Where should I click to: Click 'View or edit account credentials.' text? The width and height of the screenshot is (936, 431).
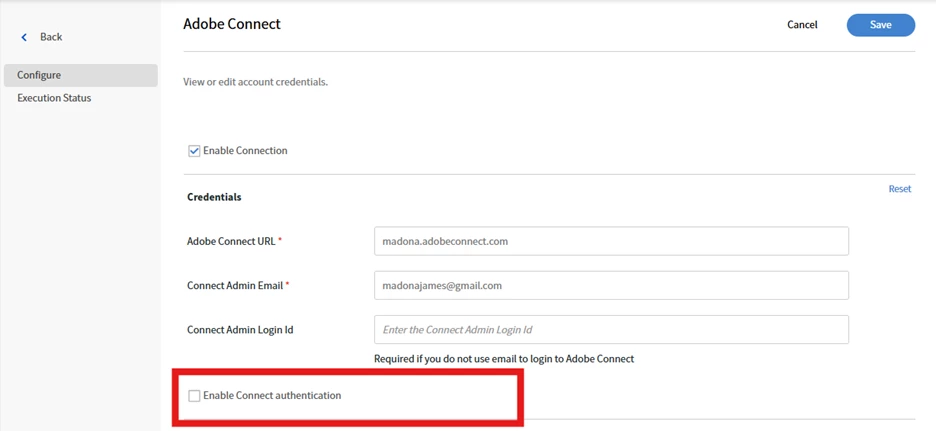(255, 82)
